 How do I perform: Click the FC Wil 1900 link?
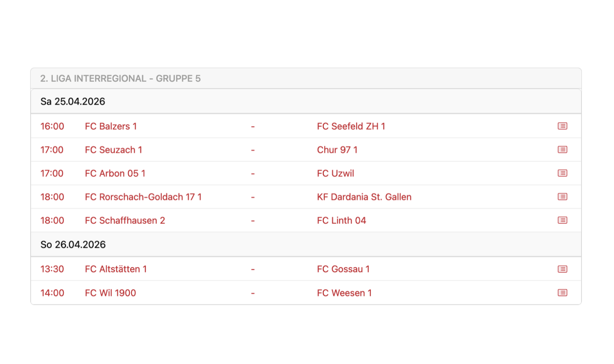110,293
